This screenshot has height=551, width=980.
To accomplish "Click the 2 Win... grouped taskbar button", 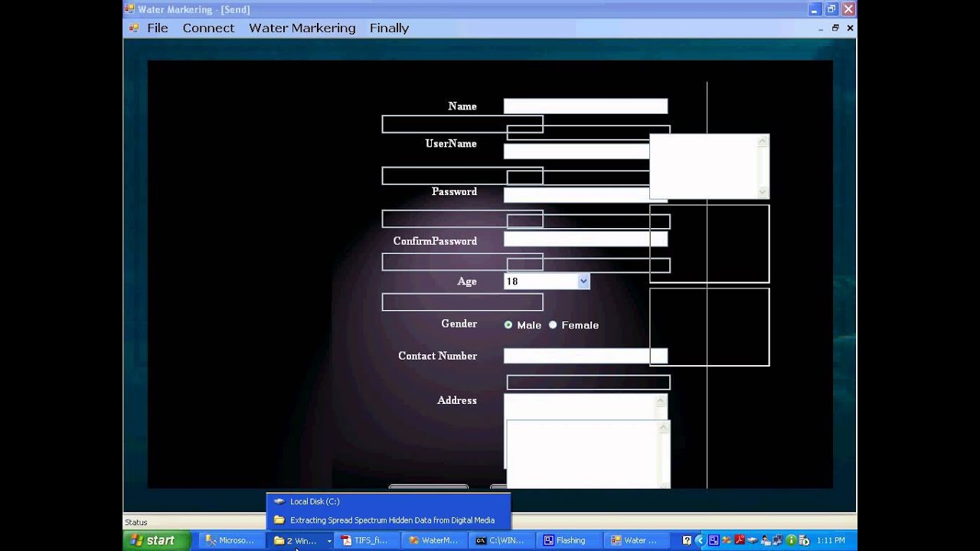I will click(x=299, y=540).
